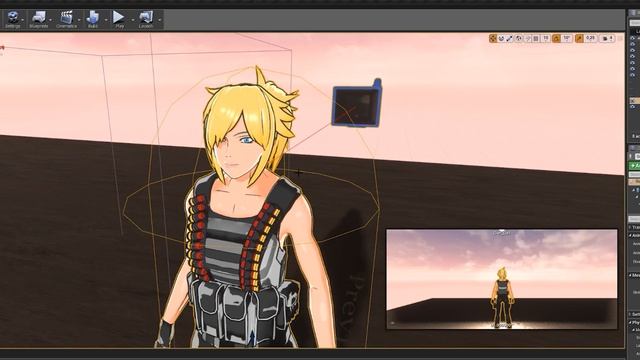Image resolution: width=640 pixels, height=360 pixels.
Task: Select the camera actor in viewport
Action: coord(357,103)
